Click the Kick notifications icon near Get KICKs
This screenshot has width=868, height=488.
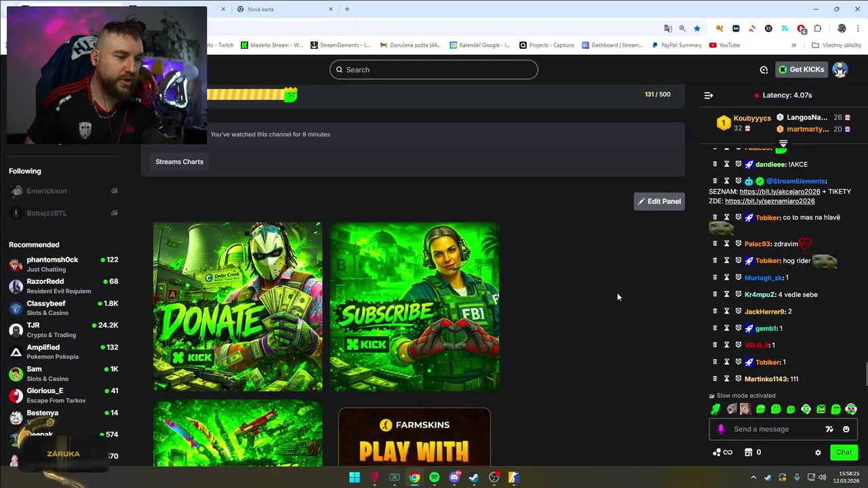764,70
